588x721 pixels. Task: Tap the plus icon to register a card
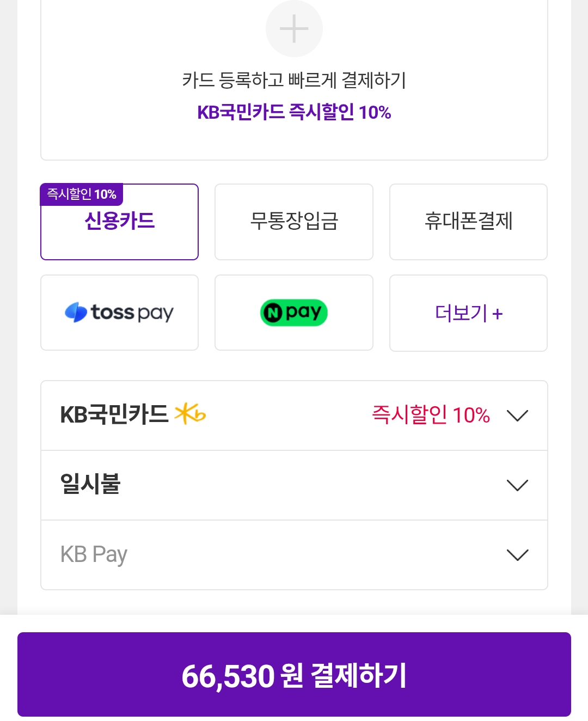(294, 29)
